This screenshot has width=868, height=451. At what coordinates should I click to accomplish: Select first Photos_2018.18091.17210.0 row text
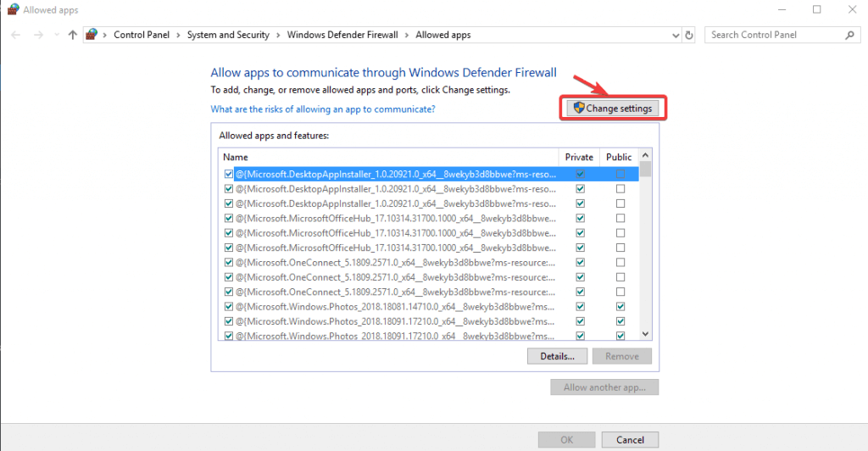[x=395, y=321]
